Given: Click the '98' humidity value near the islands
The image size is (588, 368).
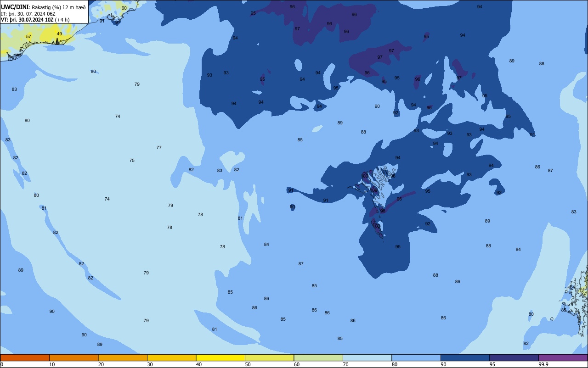Looking at the screenshot, I should (x=383, y=211).
